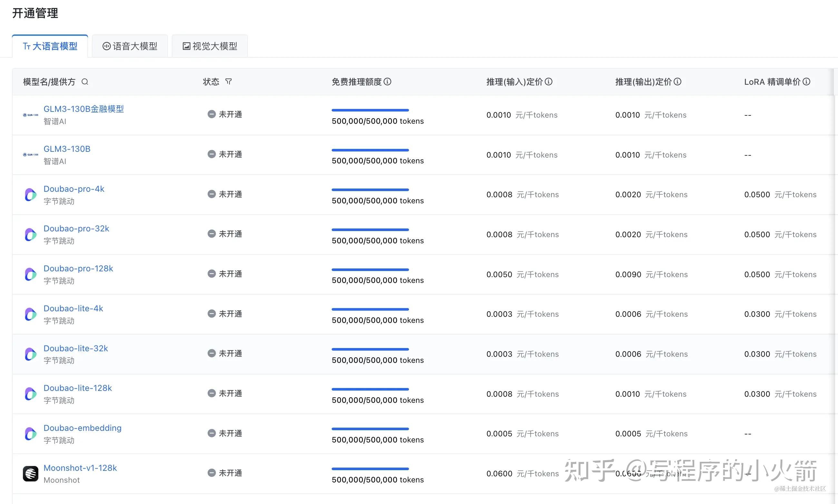This screenshot has height=504, width=838.
Task: Click the 0.0050 input price for Doubao-pro-128k
Action: pyautogui.click(x=499, y=275)
